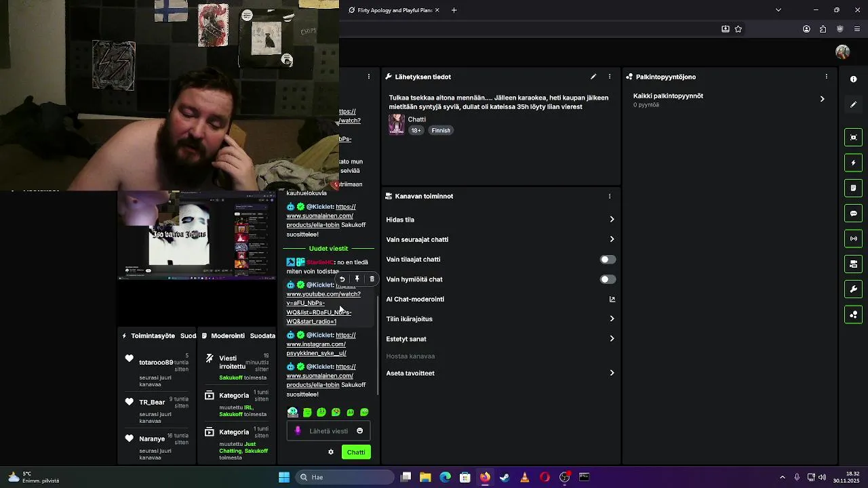The width and height of the screenshot is (868, 488).
Task: Click the Uudet viestit divider label
Action: pyautogui.click(x=328, y=248)
